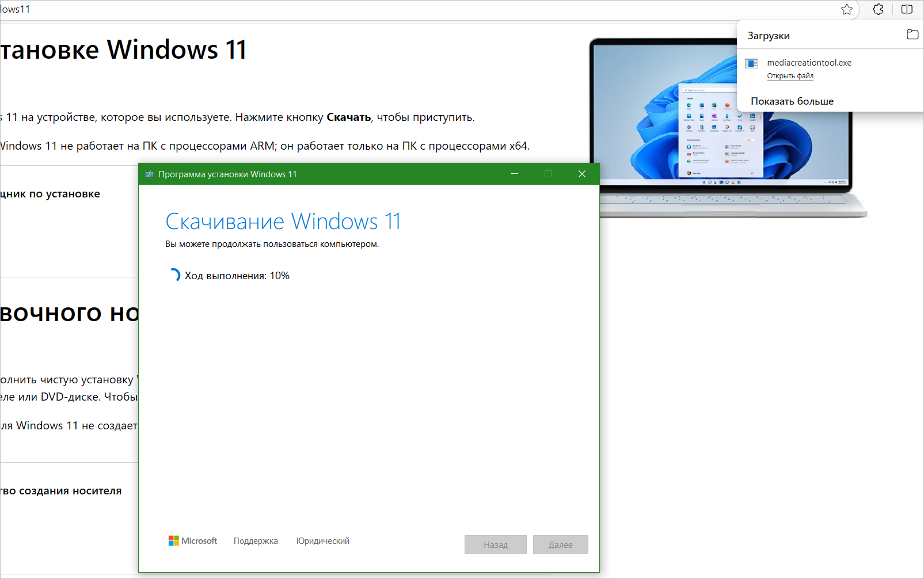The height and width of the screenshot is (579, 924).
Task: Click the setup program icon in title bar
Action: 149,174
